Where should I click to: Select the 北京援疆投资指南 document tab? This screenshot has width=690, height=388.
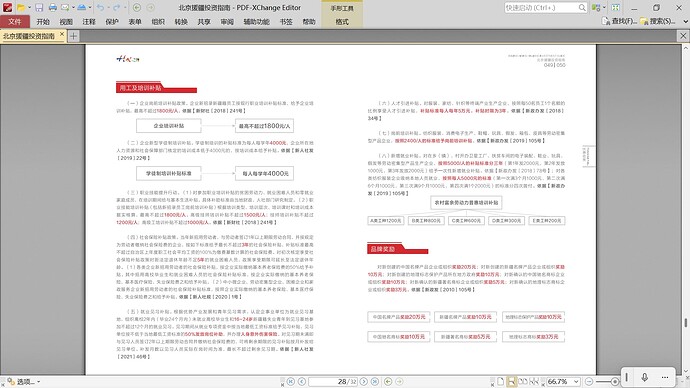29,36
